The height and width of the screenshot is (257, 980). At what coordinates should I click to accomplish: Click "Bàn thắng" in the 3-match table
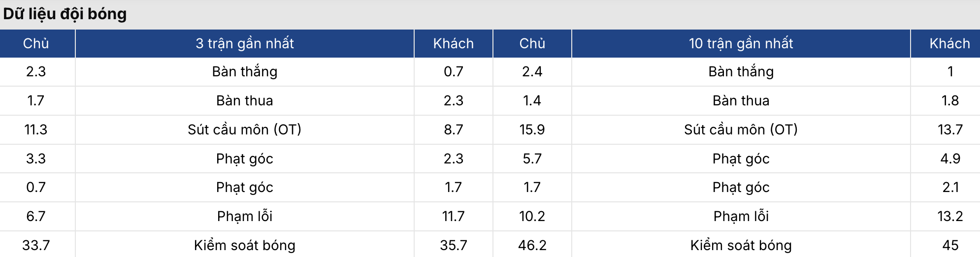pyautogui.click(x=245, y=71)
